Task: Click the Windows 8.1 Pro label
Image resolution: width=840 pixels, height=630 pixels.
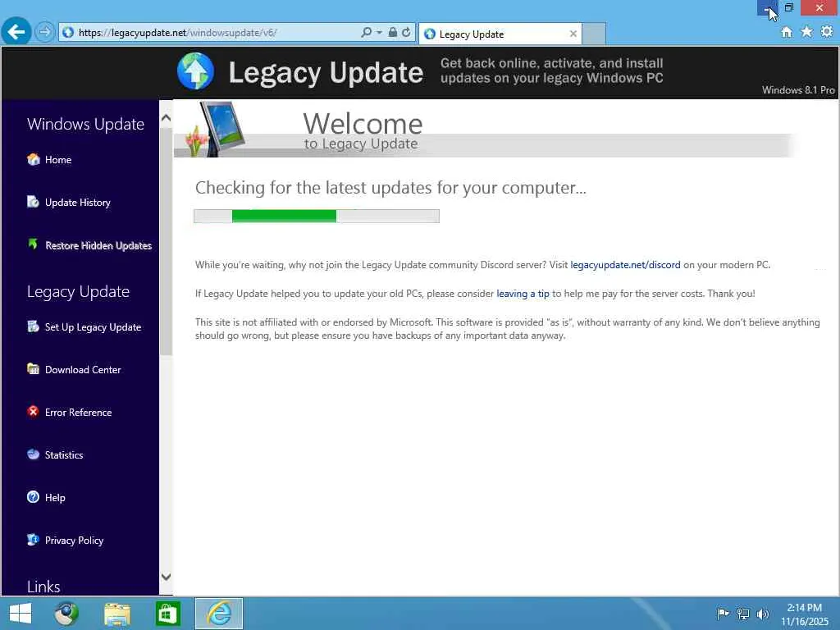Action: [x=798, y=90]
